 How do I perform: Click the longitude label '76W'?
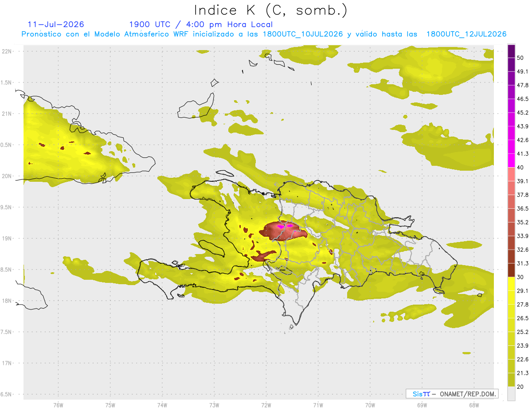point(58,405)
